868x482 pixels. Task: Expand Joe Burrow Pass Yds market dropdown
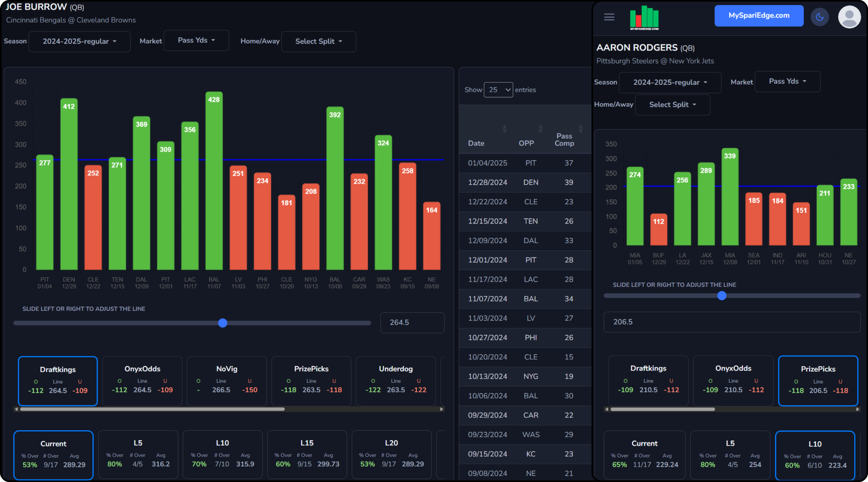(196, 40)
